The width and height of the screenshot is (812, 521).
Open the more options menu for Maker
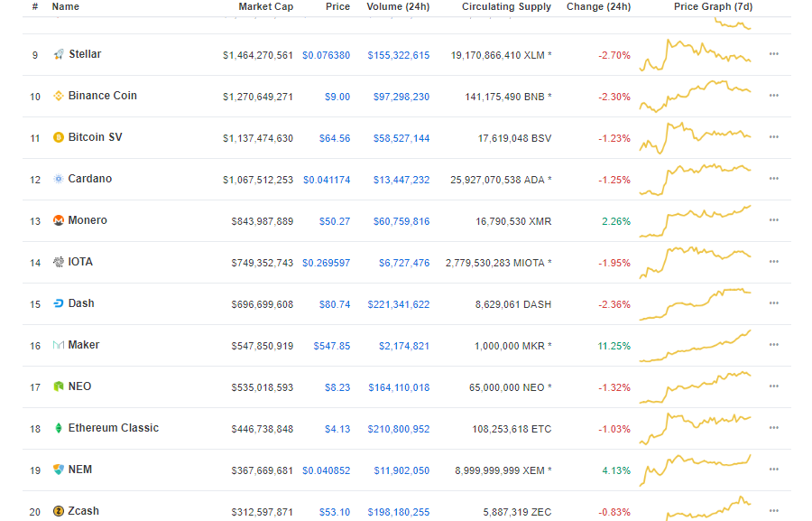pos(774,344)
